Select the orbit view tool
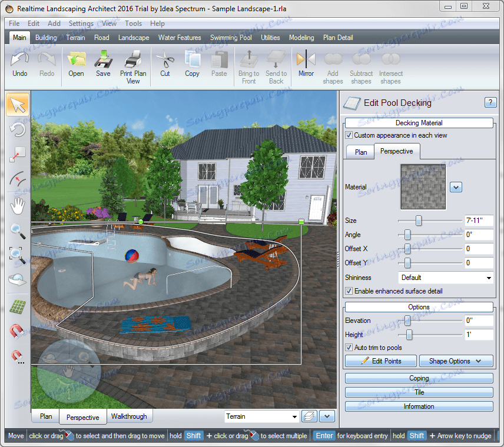Screen dimensions: 504x447 point(18,280)
